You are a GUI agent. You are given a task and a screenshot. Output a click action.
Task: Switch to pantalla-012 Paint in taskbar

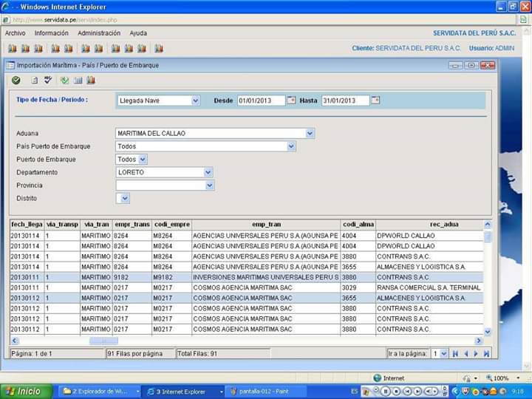(258, 391)
